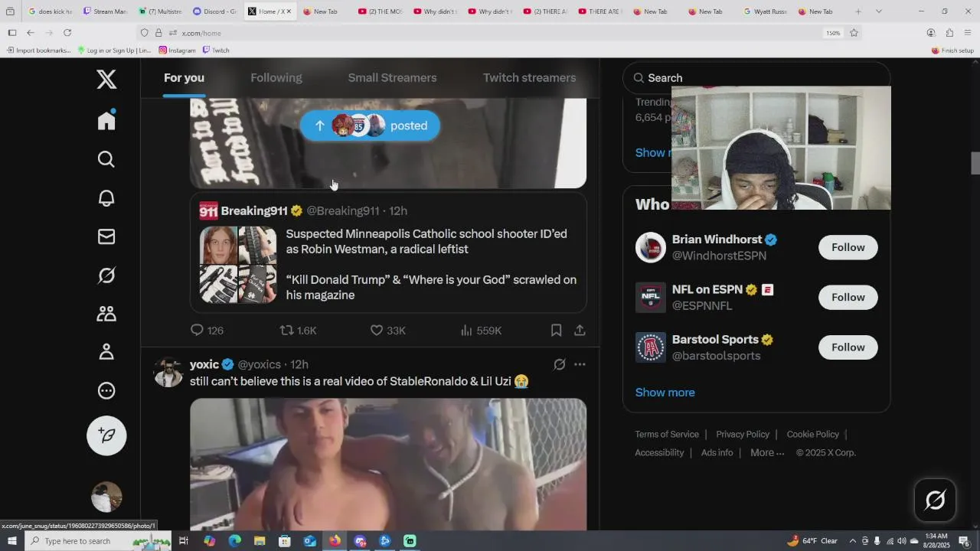This screenshot has height=551, width=980.
Task: Bookmark this page with star
Action: coord(854,33)
